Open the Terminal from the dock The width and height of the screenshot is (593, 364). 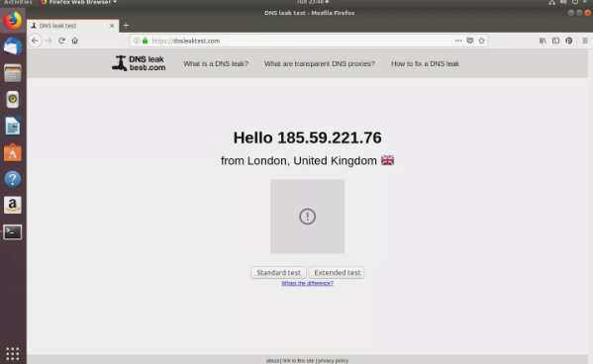pos(13,231)
